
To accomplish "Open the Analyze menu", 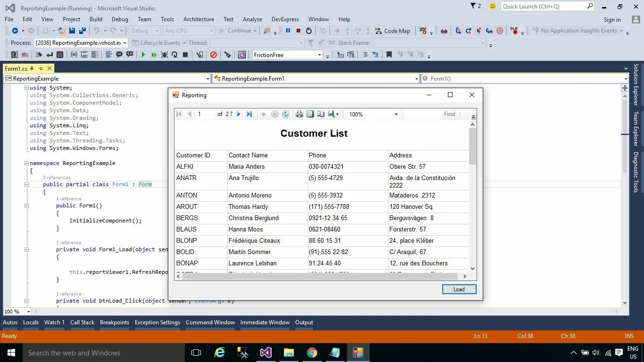I will click(x=252, y=19).
